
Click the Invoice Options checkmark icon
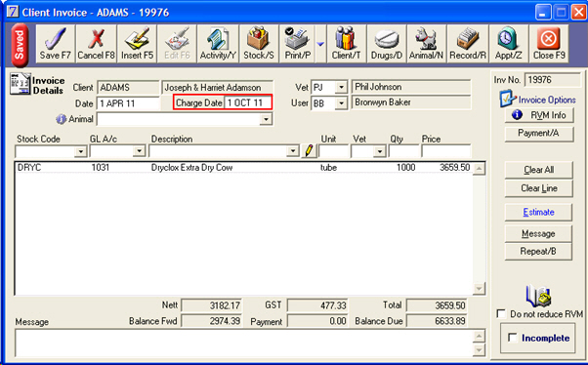[507, 99]
